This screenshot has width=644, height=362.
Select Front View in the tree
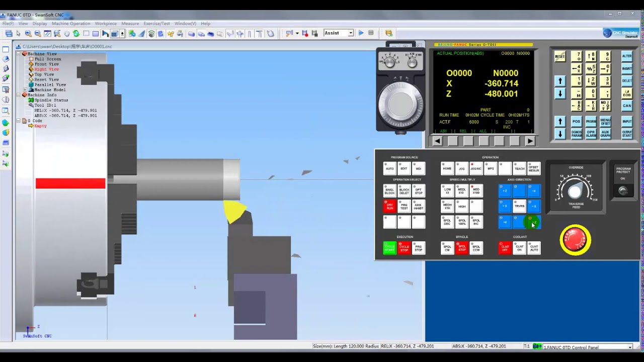[x=46, y=64]
